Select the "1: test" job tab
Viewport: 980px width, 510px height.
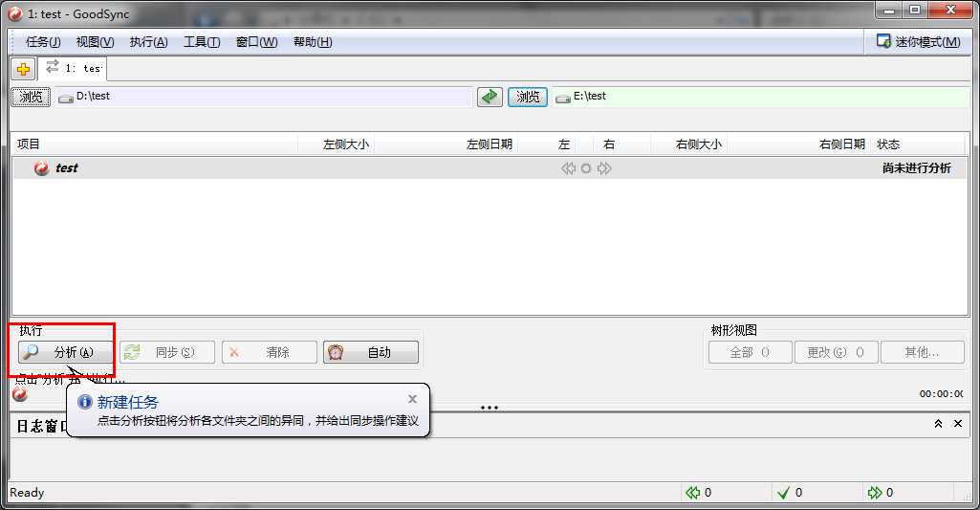point(73,68)
